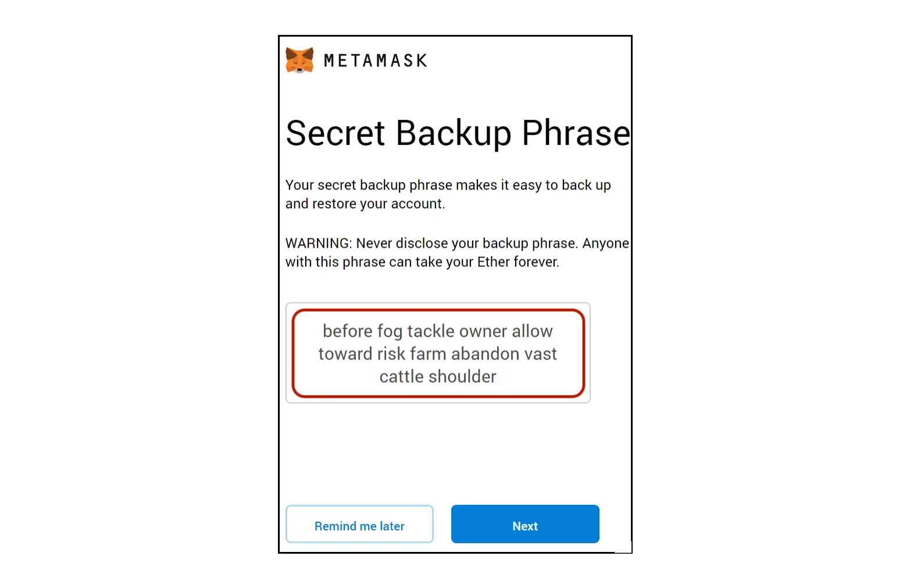Select the Secret Backup Phrase heading

(x=458, y=133)
